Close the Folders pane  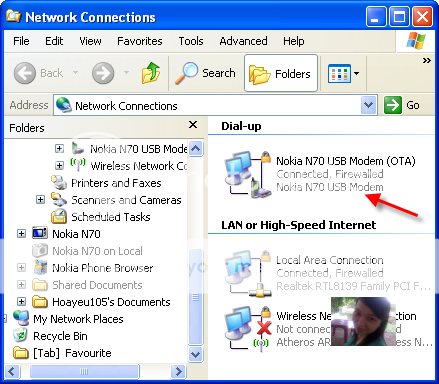point(193,125)
